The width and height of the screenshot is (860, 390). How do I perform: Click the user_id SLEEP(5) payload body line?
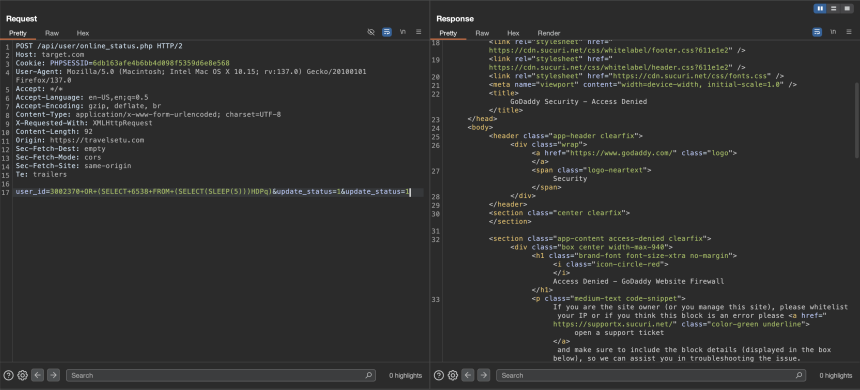[x=212, y=192]
